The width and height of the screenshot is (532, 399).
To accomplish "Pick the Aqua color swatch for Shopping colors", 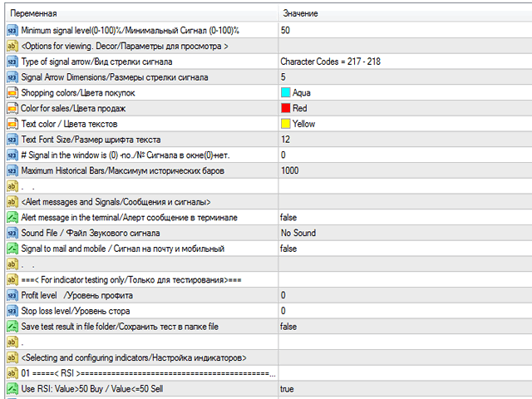I will (286, 92).
